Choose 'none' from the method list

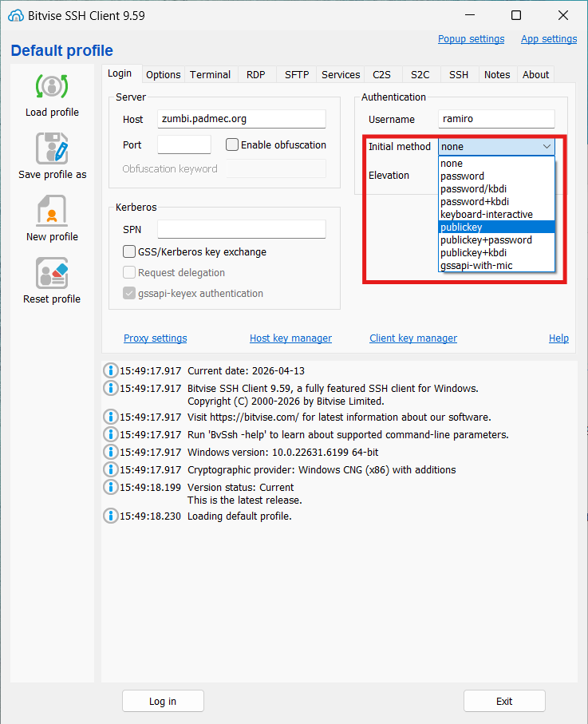(x=496, y=164)
